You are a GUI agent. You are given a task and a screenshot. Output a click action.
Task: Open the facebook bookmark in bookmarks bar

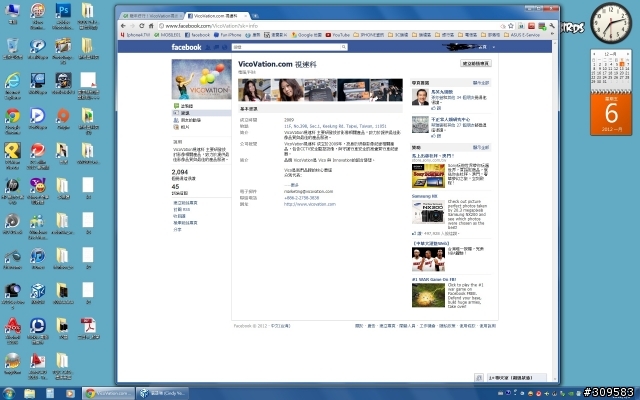pos(197,35)
